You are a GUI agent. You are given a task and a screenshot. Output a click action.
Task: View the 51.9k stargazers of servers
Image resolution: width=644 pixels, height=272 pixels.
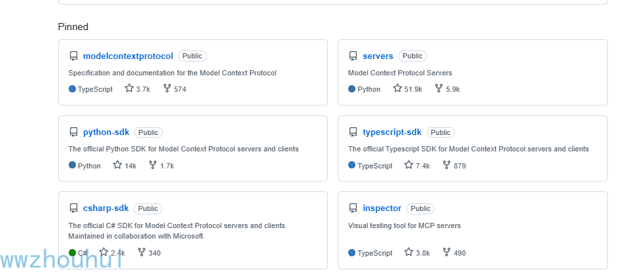click(x=412, y=89)
